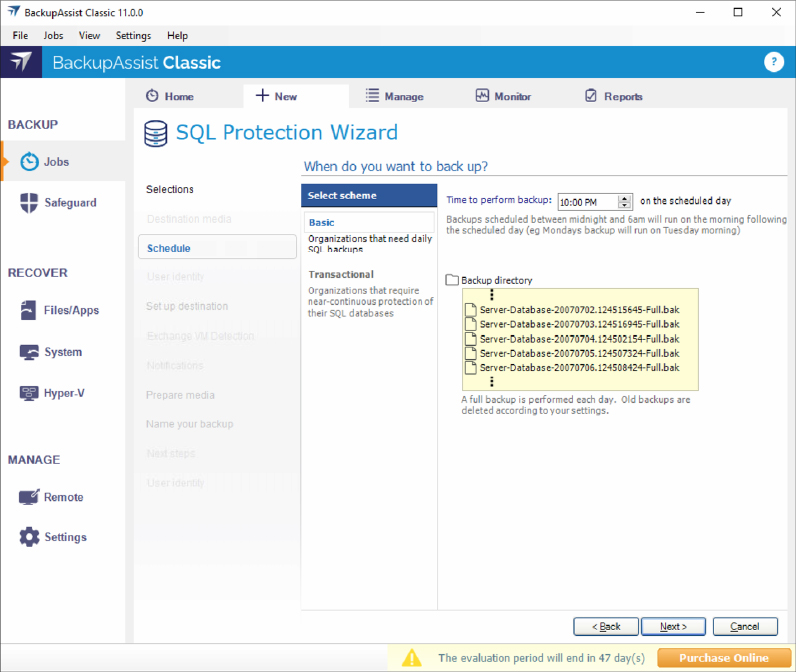Viewport: 796px width, 672px height.
Task: Switch to the Reports tab
Action: coord(613,97)
